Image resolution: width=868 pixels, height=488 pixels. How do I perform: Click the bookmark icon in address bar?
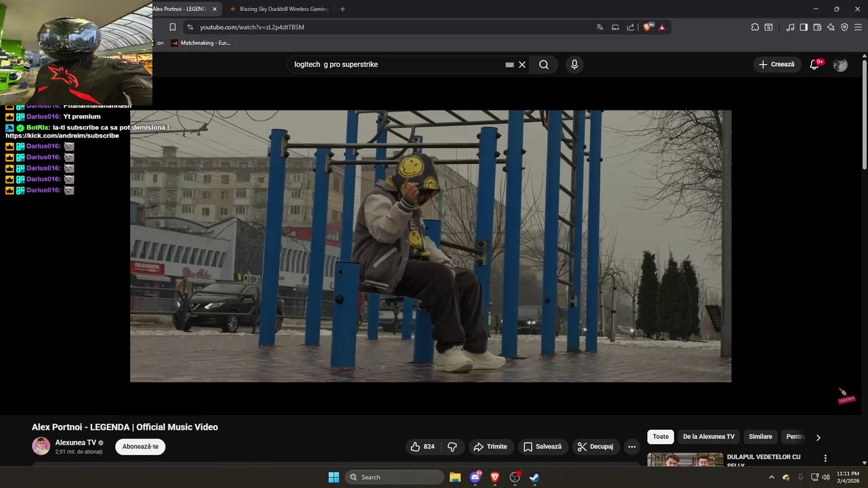click(172, 27)
